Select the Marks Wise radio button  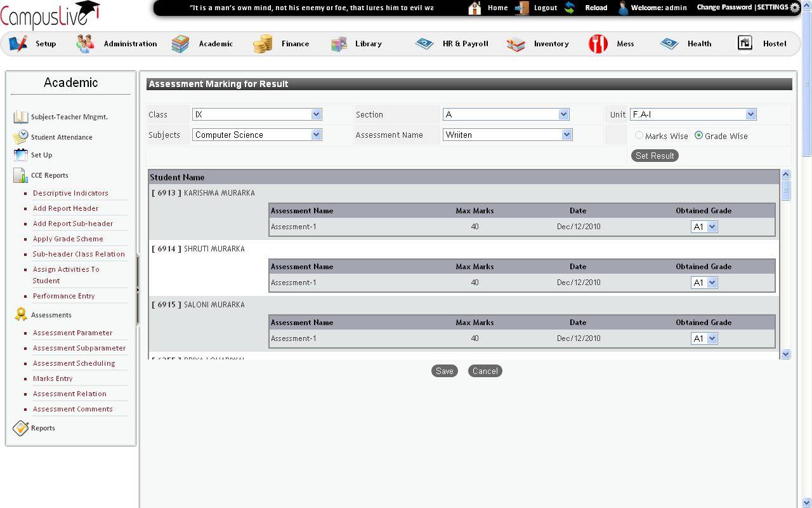tap(639, 135)
